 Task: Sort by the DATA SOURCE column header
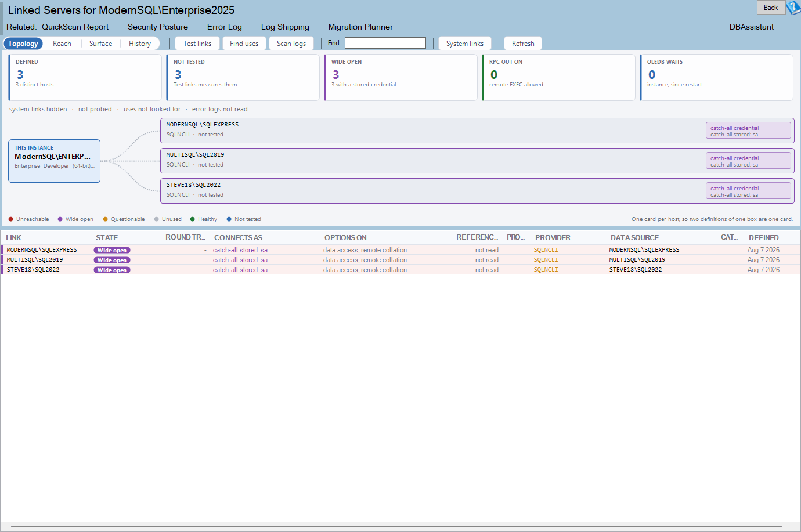[x=634, y=238]
